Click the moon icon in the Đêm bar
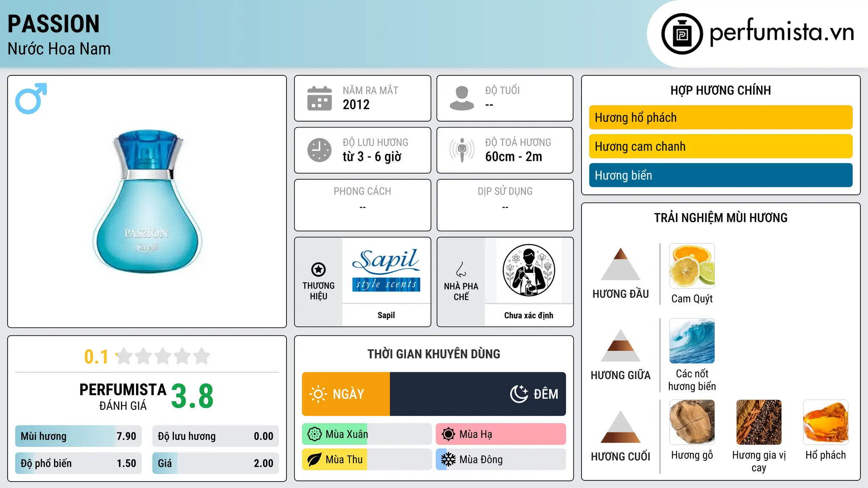Image resolution: width=868 pixels, height=488 pixels. point(519,394)
